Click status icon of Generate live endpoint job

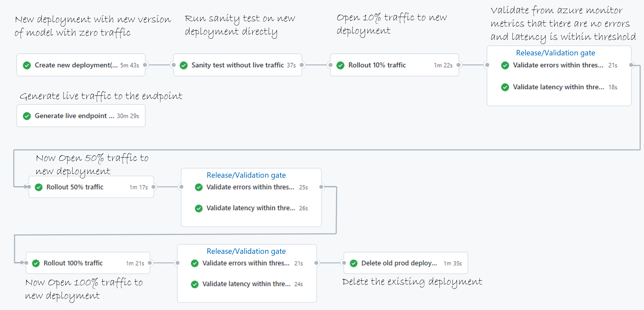click(27, 116)
